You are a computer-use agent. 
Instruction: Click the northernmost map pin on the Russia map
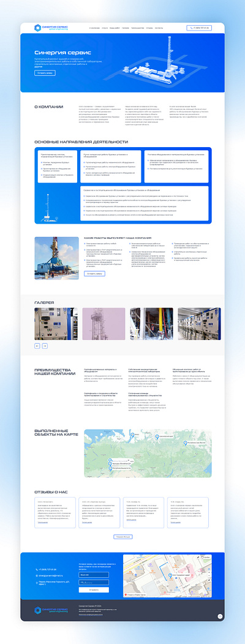click(132, 434)
